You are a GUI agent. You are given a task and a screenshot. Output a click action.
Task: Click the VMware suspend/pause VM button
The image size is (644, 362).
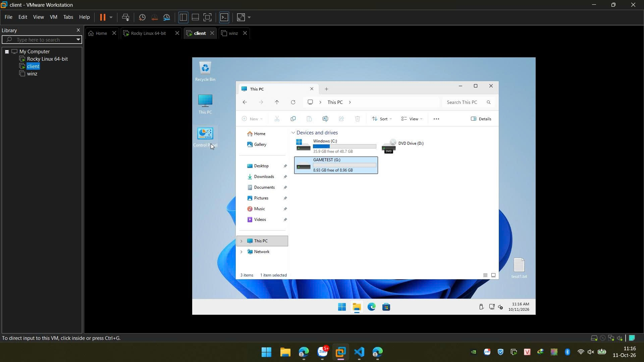click(103, 17)
